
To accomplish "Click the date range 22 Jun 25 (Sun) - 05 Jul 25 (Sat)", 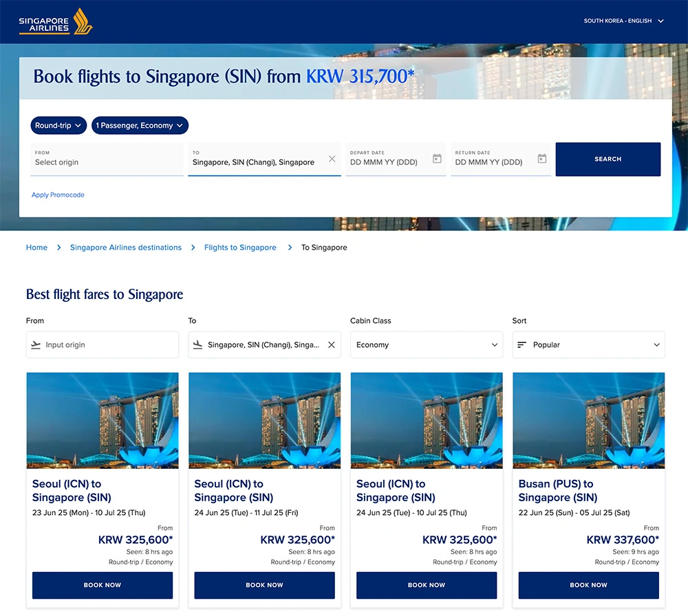I will pyautogui.click(x=574, y=512).
